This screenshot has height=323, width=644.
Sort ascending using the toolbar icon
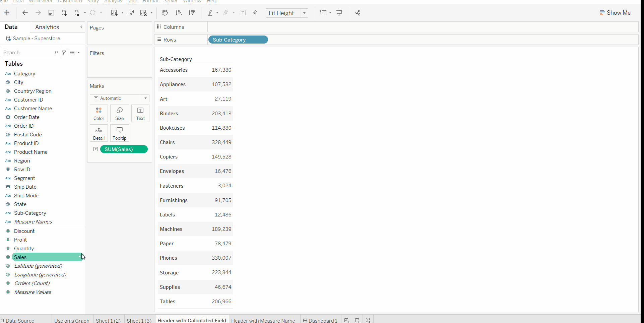point(179,13)
